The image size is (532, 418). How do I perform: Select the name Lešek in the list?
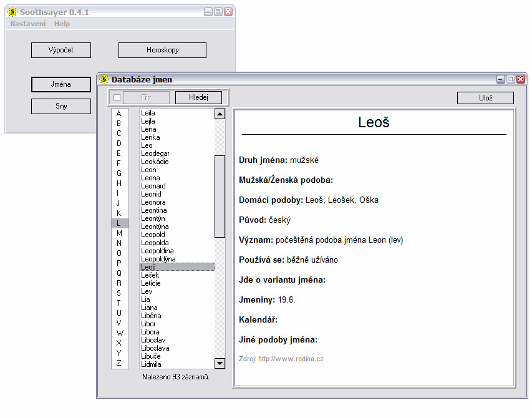(177, 275)
